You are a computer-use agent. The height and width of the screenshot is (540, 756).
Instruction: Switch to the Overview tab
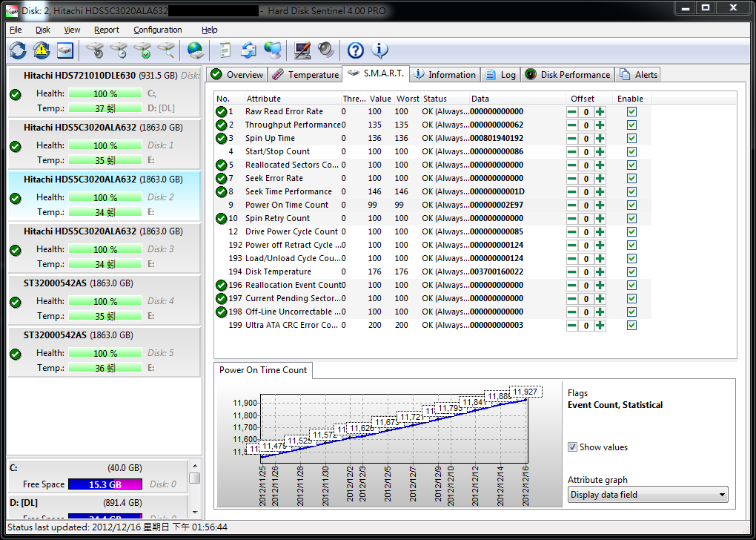(x=236, y=75)
